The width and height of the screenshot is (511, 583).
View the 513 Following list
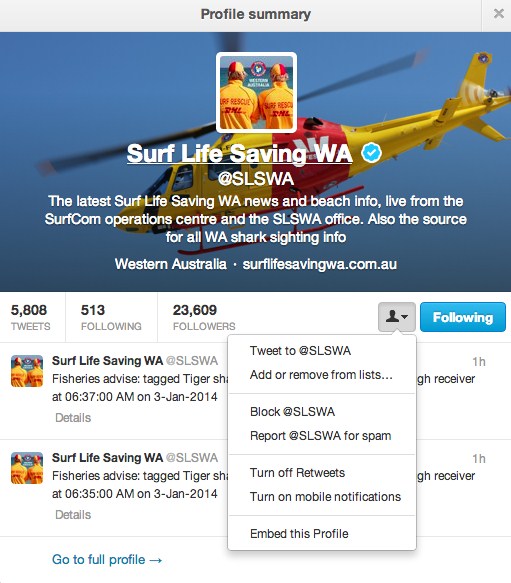pyautogui.click(x=111, y=317)
